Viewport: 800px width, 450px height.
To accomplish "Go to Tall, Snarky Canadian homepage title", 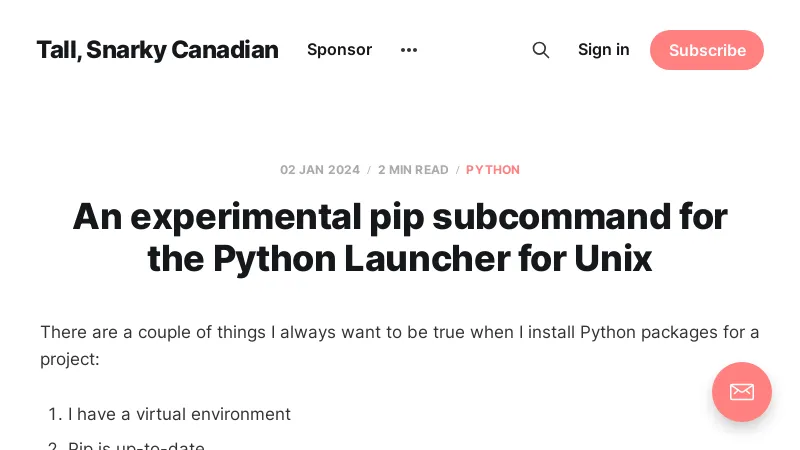I will (157, 50).
